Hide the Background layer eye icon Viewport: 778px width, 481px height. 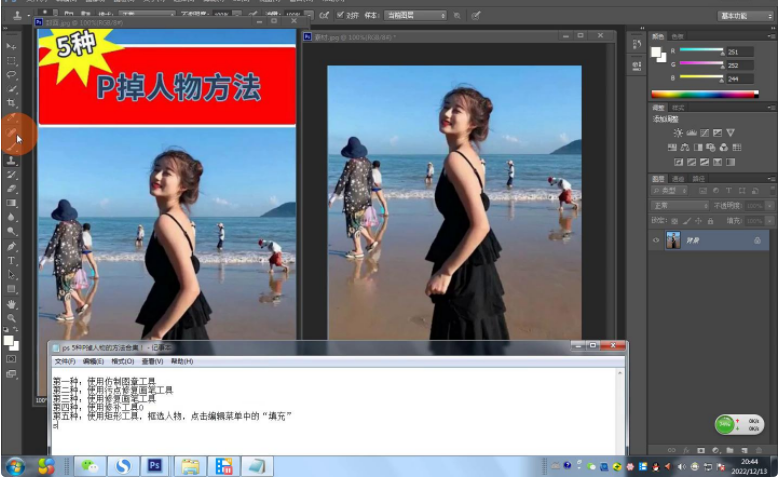(x=656, y=240)
